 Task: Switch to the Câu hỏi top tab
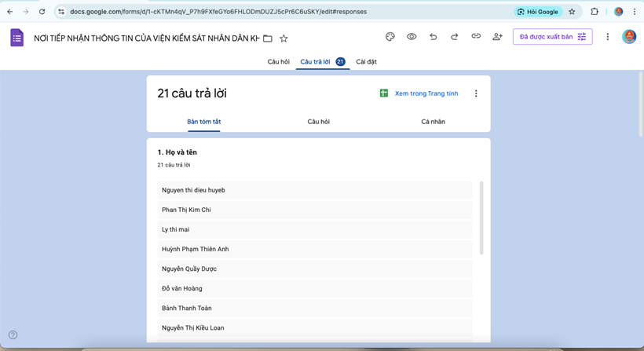(x=278, y=61)
